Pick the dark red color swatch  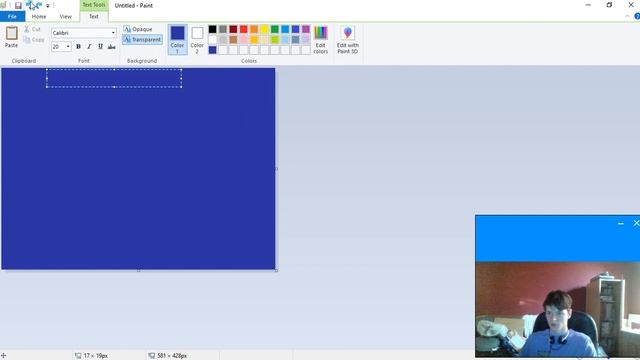[233, 29]
